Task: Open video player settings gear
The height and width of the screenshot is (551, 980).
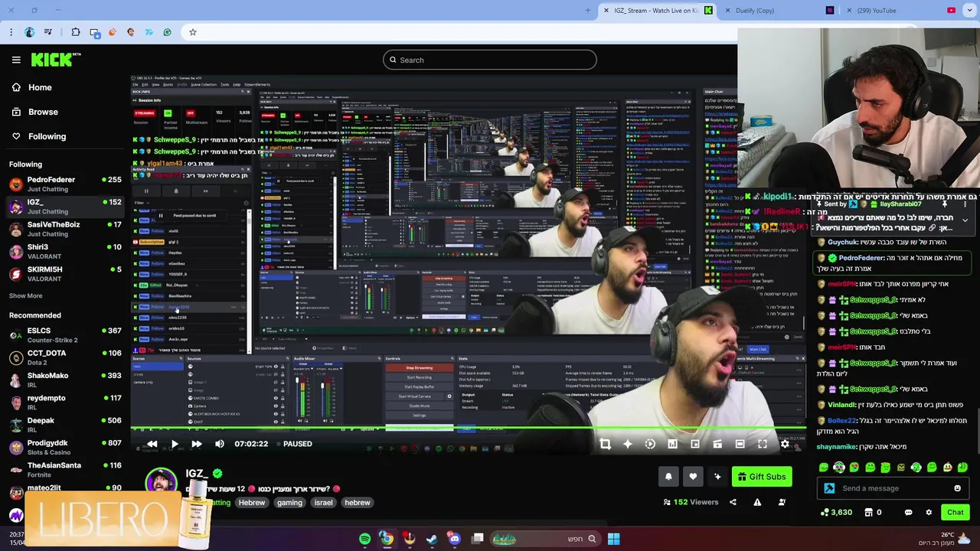Action: [x=785, y=444]
